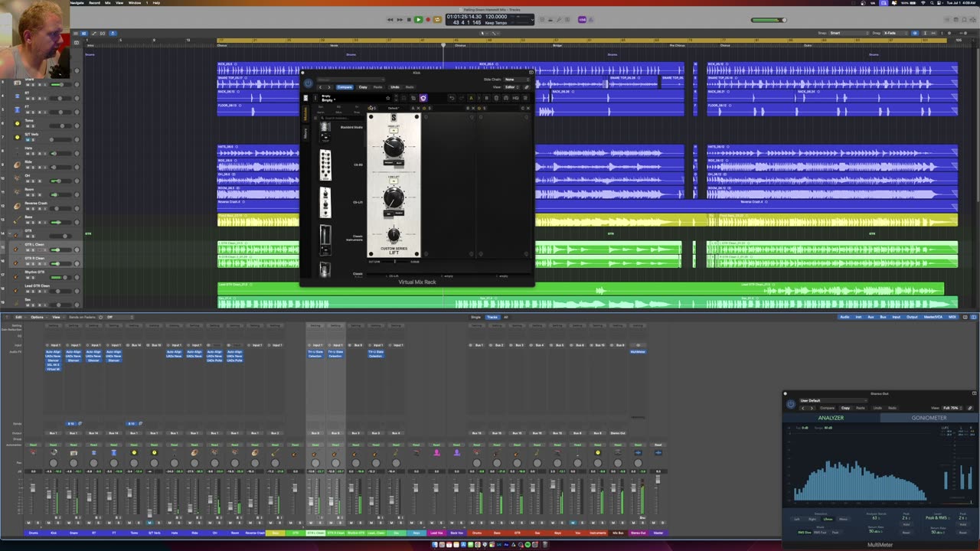This screenshot has height=551, width=980.
Task: Click the trash icon in Virtual Mix Rack toolbar
Action: 496,98
